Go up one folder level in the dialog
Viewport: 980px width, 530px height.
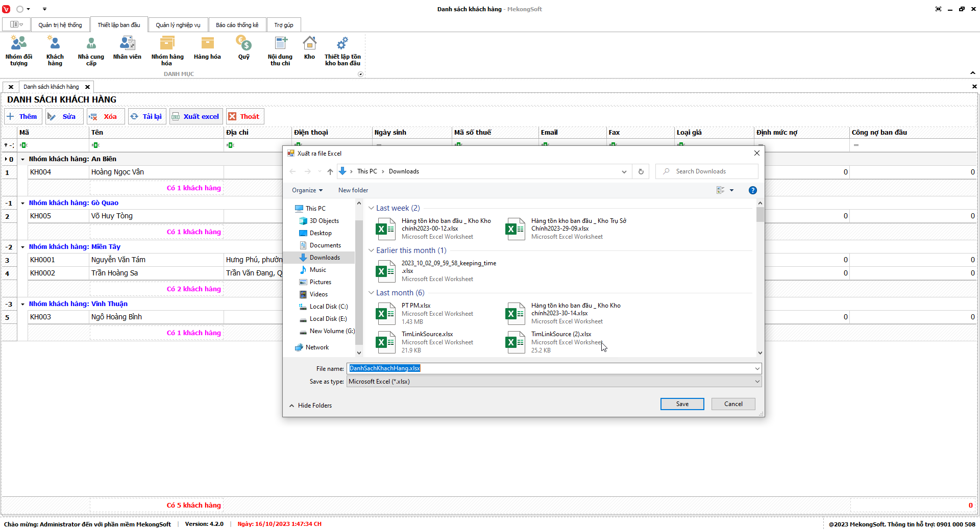(x=330, y=171)
